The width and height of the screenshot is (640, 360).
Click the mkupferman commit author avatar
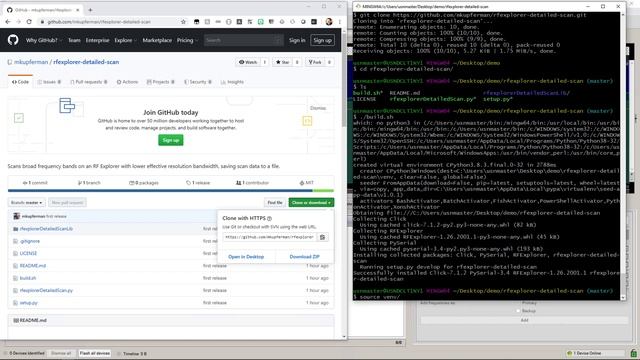16,216
